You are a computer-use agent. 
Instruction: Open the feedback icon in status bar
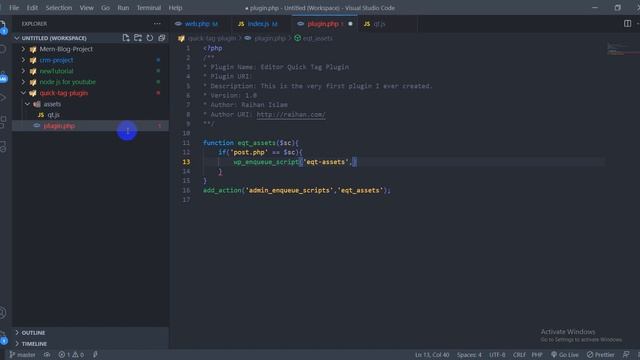(626, 355)
